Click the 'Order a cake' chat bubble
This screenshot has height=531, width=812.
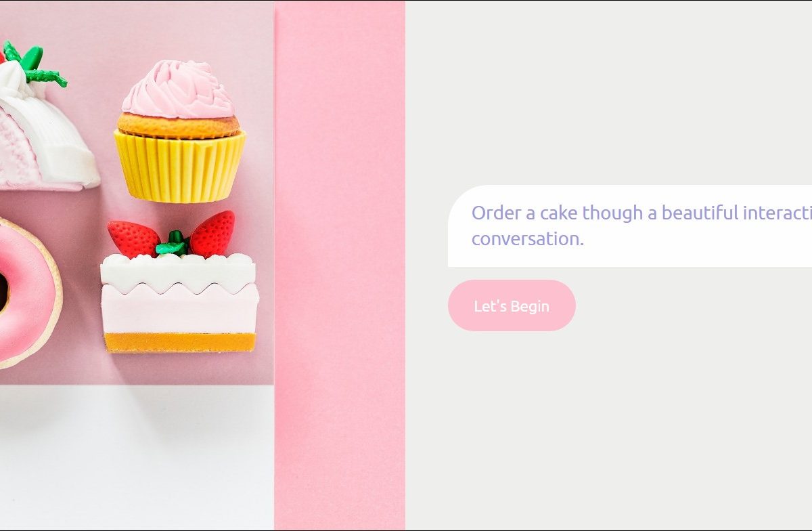coord(630,226)
